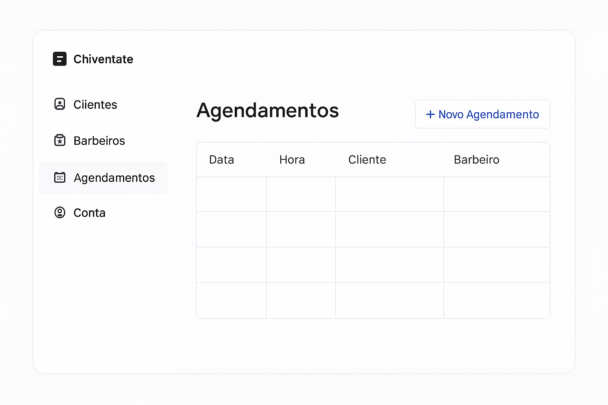Click the Conta user circle icon
Screen dimensions: 608x405
click(60, 213)
